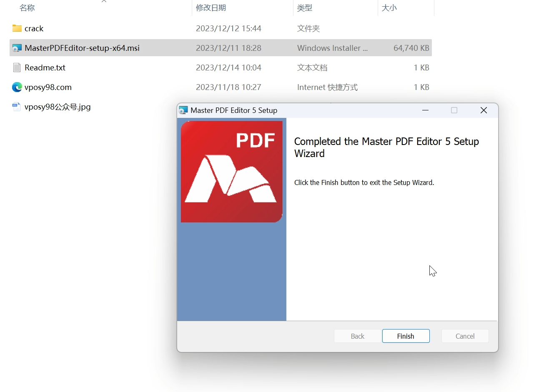
Task: Sort by the 大小 column header
Action: [389, 8]
